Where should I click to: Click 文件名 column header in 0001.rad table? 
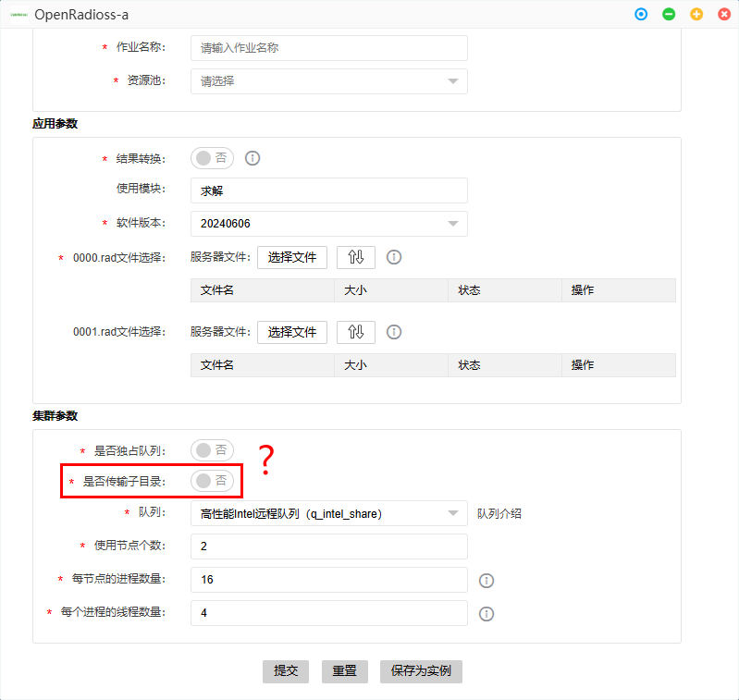(263, 365)
